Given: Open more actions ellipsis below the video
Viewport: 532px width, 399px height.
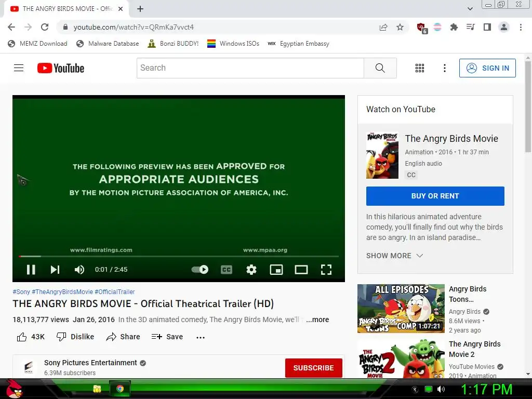Looking at the screenshot, I should (x=201, y=337).
